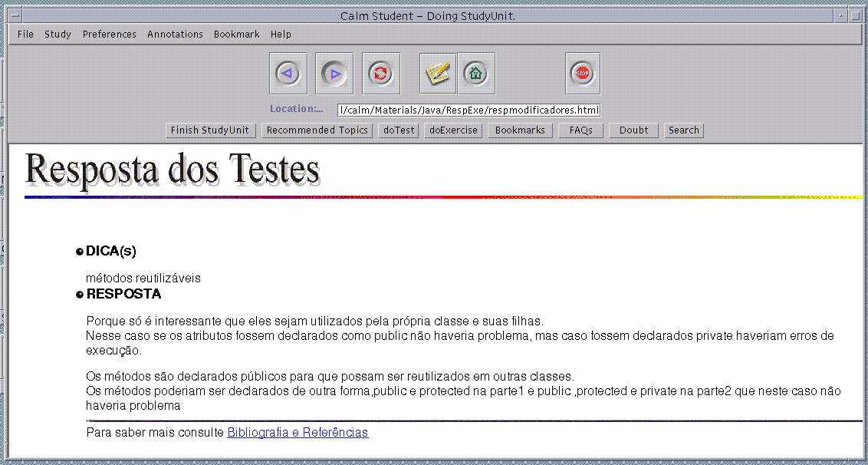Click the line starting 'Os métodos são declarados públicos'

pos(331,377)
